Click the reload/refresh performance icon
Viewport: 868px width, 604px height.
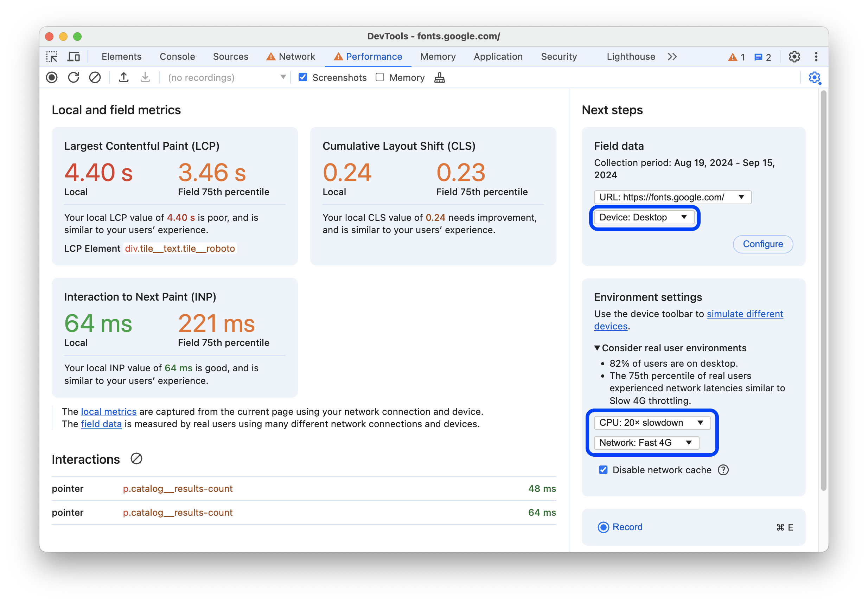click(74, 78)
